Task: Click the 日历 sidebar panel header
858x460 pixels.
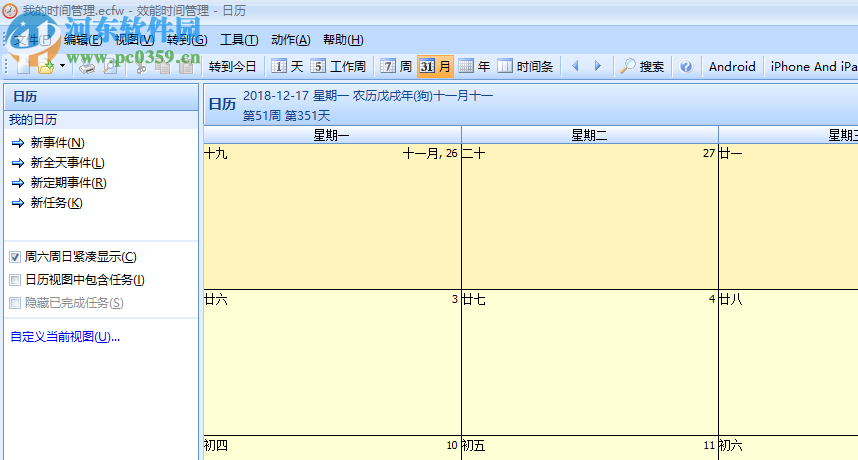Action: coord(101,97)
